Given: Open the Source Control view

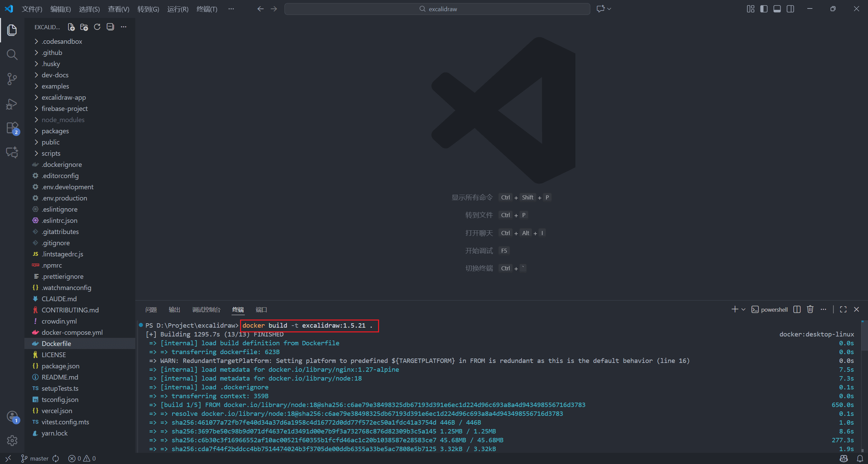Looking at the screenshot, I should tap(12, 79).
